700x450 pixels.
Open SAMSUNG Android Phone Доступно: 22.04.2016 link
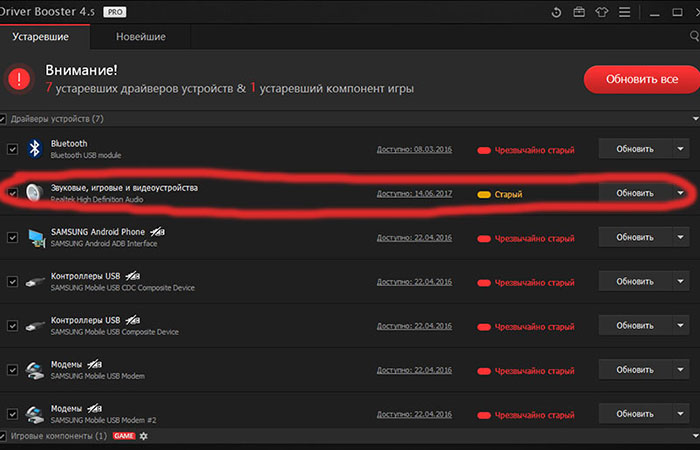[x=414, y=238]
